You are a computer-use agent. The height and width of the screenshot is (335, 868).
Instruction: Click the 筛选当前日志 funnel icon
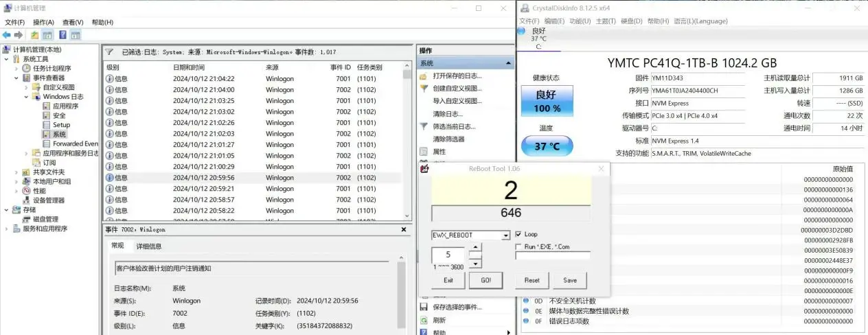[424, 126]
